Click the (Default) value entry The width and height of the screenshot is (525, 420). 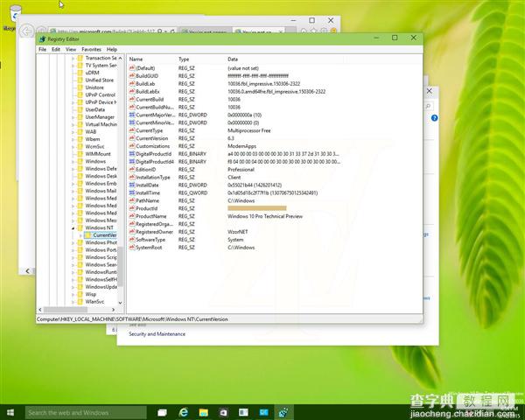[x=145, y=68]
